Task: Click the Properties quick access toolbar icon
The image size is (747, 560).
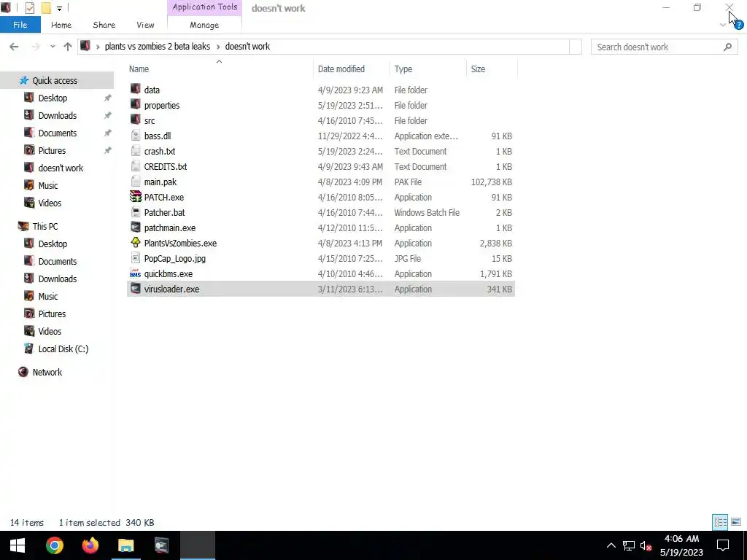Action: (x=29, y=8)
